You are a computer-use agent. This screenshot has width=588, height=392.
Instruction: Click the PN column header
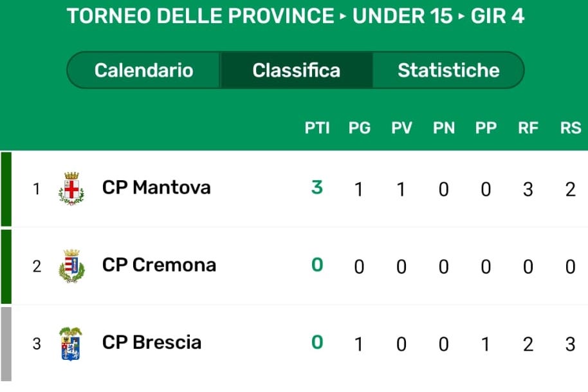(x=443, y=128)
